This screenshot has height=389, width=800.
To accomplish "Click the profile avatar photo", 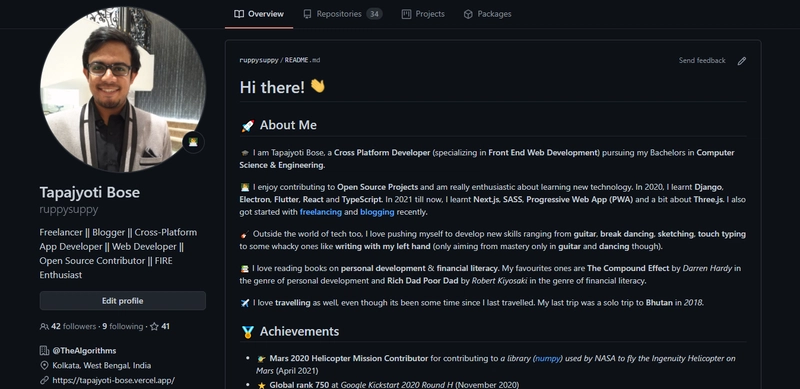I will click(122, 89).
